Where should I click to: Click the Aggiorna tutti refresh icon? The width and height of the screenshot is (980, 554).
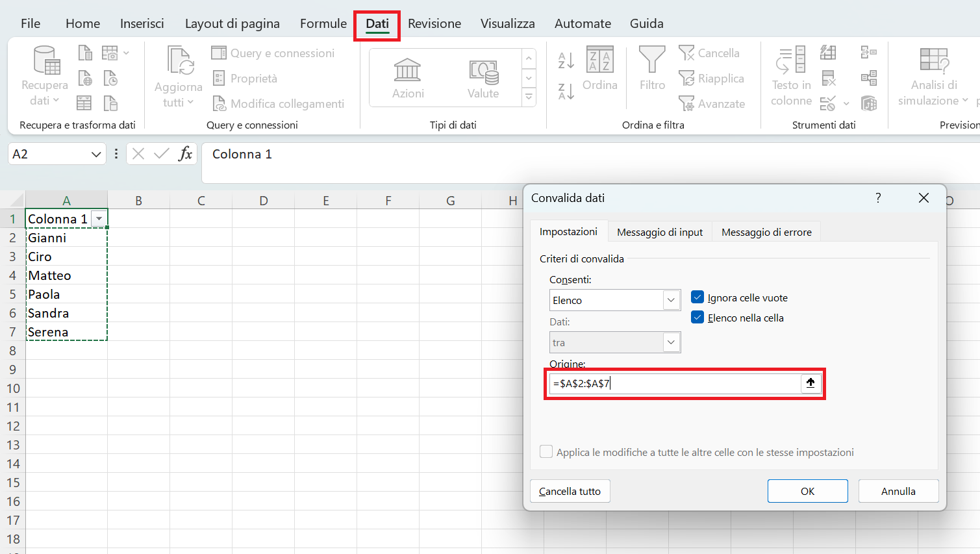click(179, 60)
